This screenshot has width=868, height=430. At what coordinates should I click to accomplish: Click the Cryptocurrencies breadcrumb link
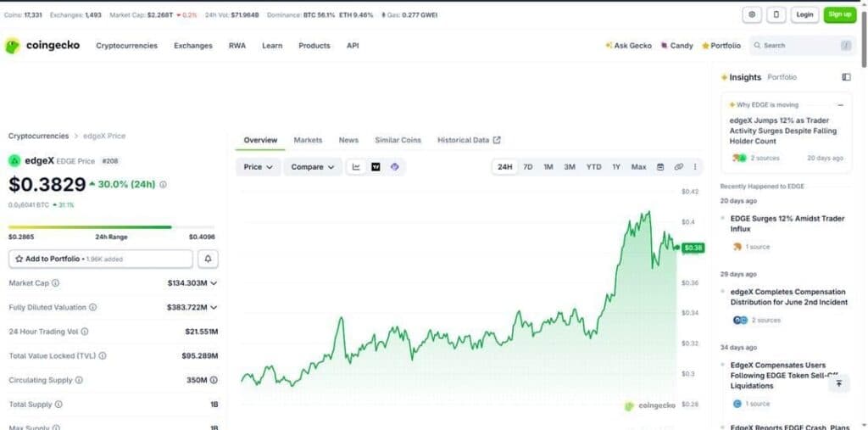(38, 136)
